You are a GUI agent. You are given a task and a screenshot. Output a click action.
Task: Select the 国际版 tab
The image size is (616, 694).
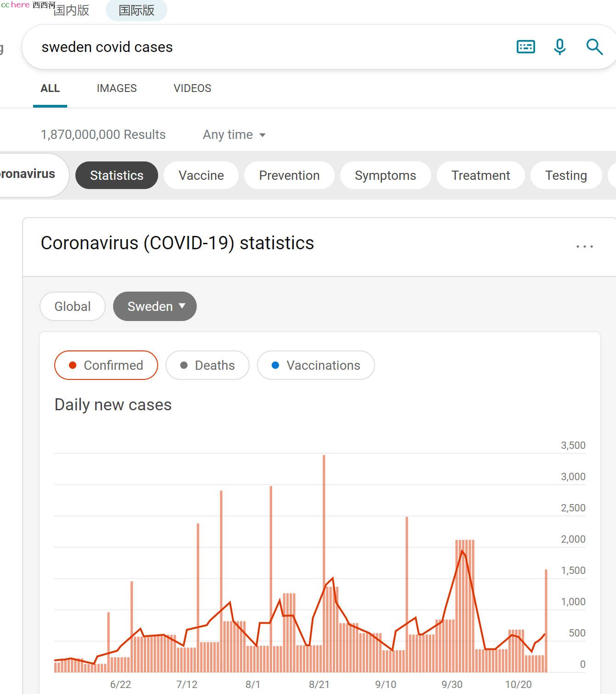[137, 10]
